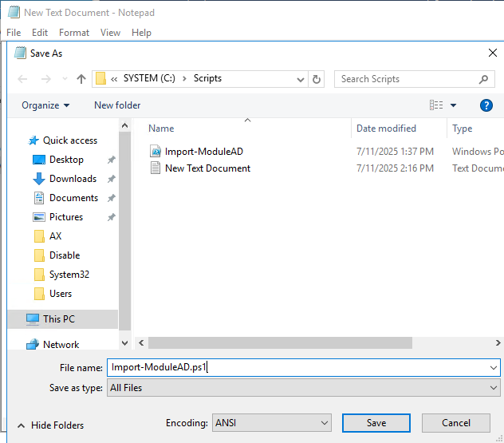Open recent locations dropdown arrow
The image size is (504, 443).
[65, 79]
